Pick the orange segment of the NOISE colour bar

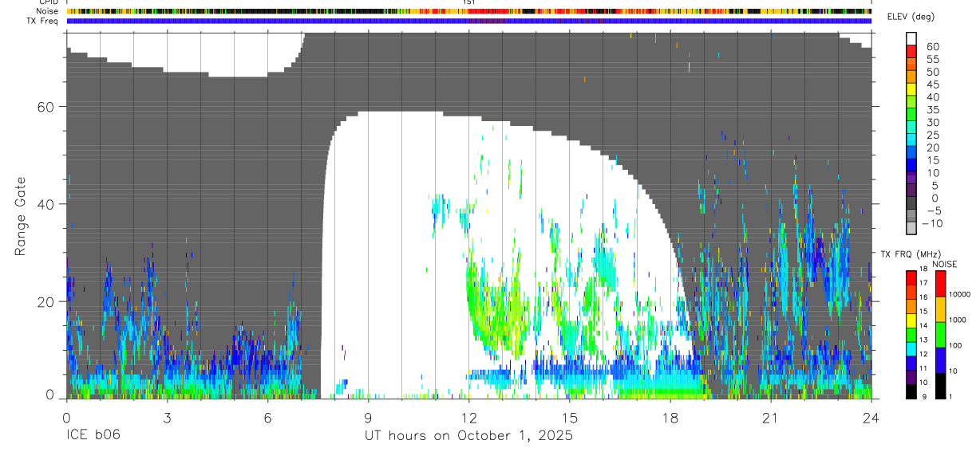[941, 309]
